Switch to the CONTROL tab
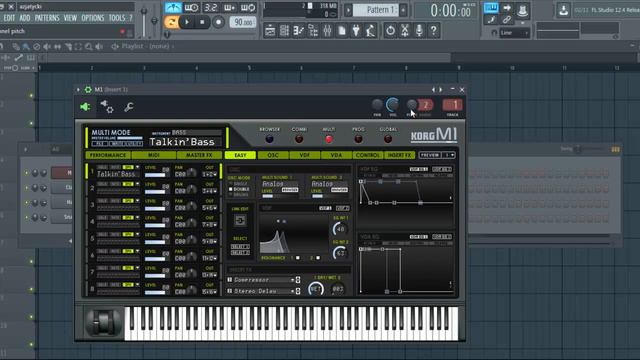This screenshot has height=360, width=640. point(368,156)
